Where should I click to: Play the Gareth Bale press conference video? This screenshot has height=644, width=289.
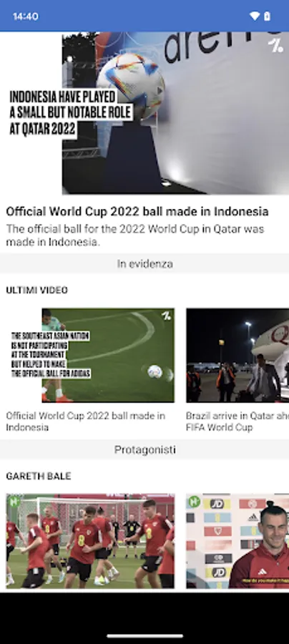click(x=237, y=541)
